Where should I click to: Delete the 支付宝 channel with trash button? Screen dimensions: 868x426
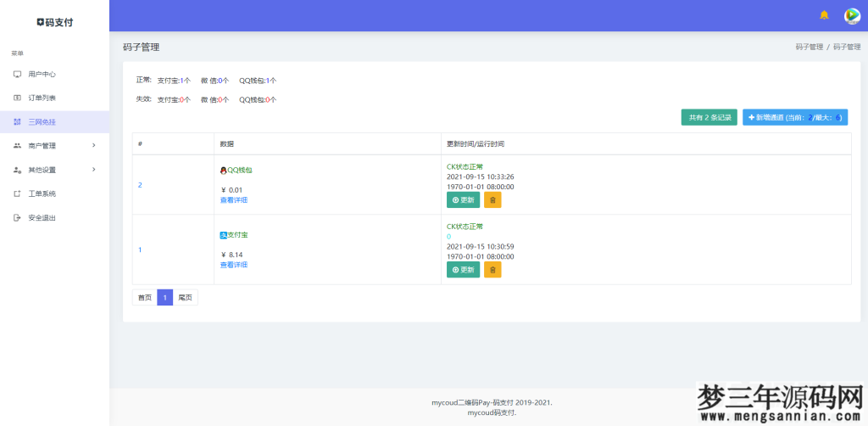(492, 269)
